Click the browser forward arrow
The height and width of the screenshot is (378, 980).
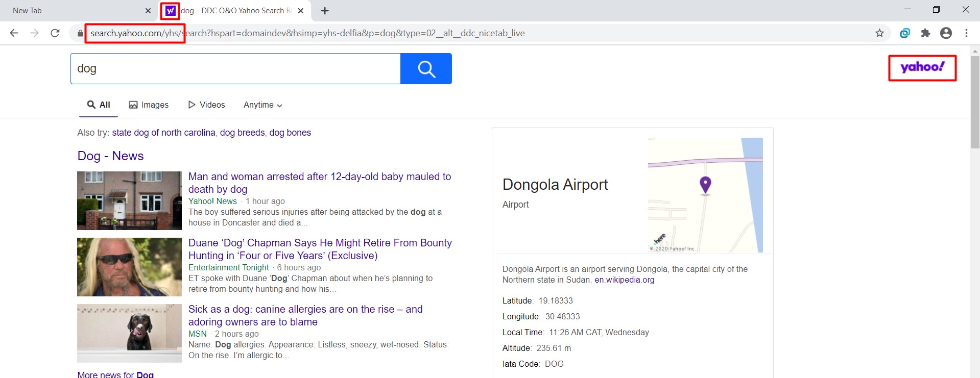coord(34,33)
